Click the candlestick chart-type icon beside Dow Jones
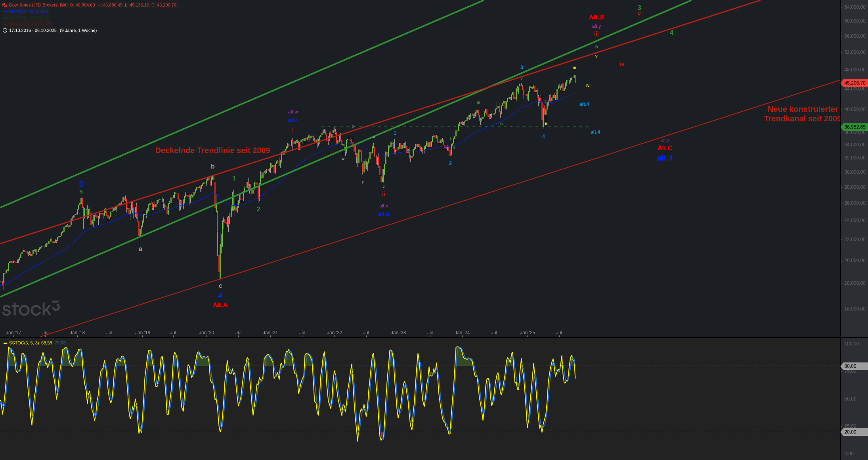 click(5, 5)
